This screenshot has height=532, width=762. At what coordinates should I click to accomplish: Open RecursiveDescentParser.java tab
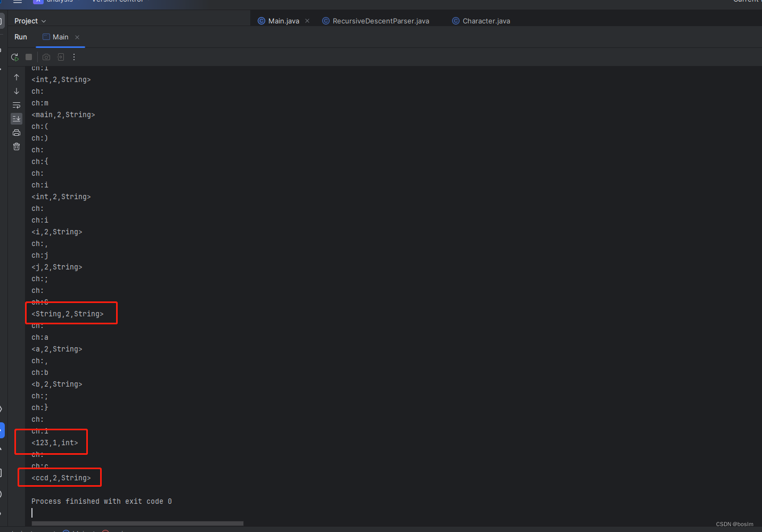[x=376, y=21]
